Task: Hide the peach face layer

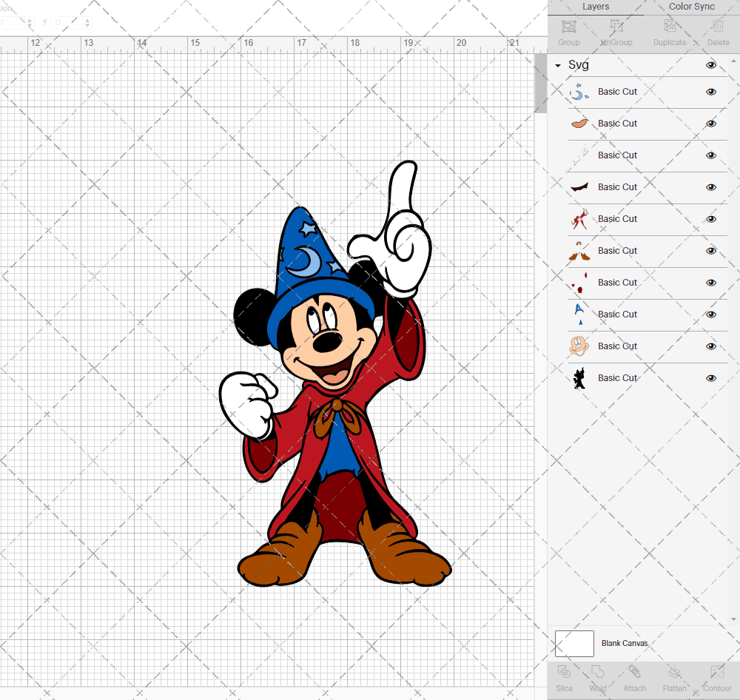Action: [710, 346]
